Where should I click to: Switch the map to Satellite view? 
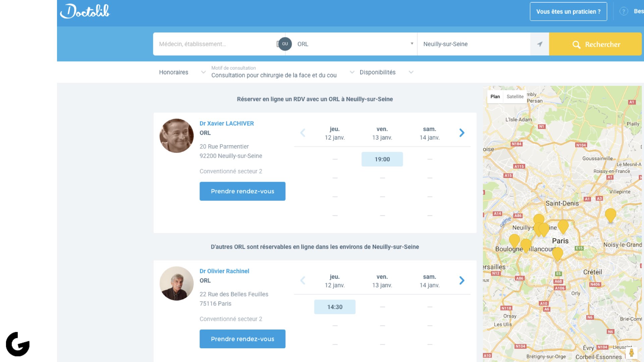tap(515, 97)
